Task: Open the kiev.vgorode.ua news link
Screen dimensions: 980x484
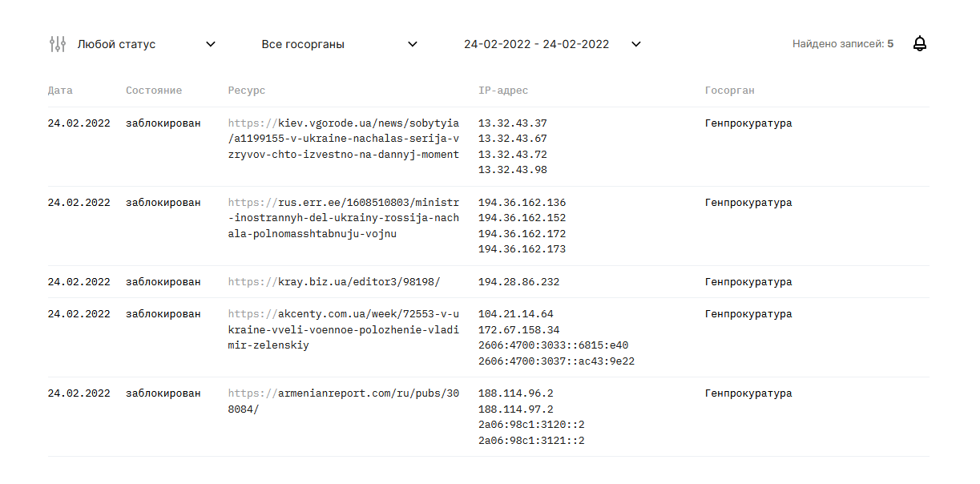Action: click(x=344, y=139)
